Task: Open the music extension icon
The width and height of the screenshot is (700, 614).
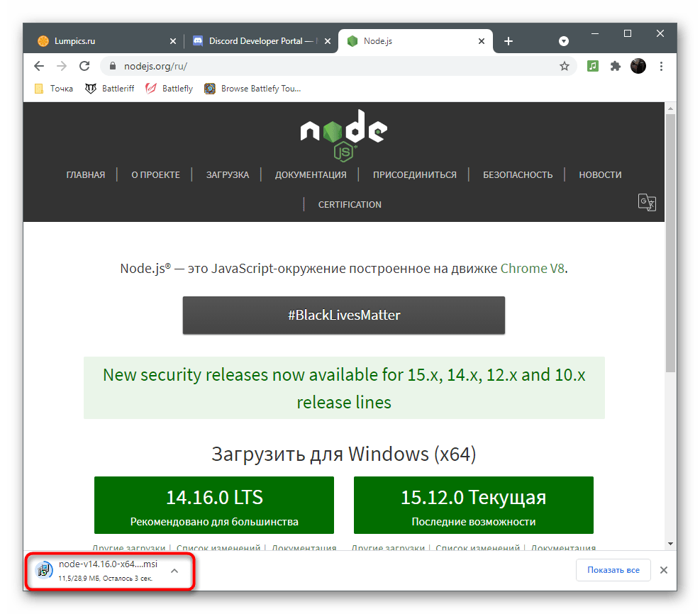Action: (x=593, y=66)
